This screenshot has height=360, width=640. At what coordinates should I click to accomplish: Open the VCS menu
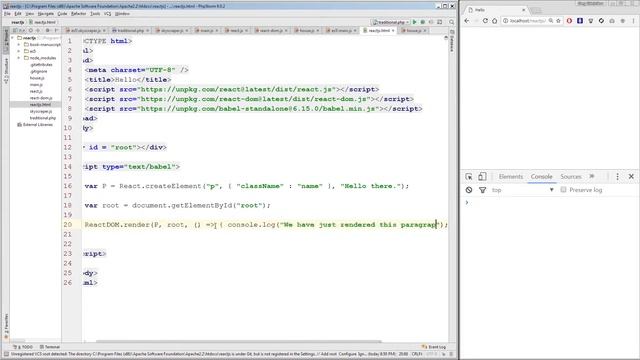[107, 14]
